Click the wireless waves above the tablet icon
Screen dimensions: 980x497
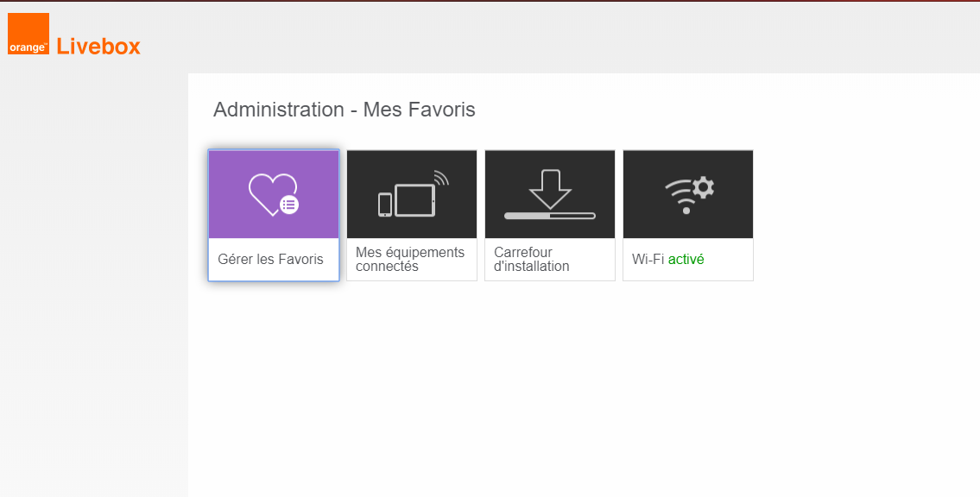pos(441,178)
